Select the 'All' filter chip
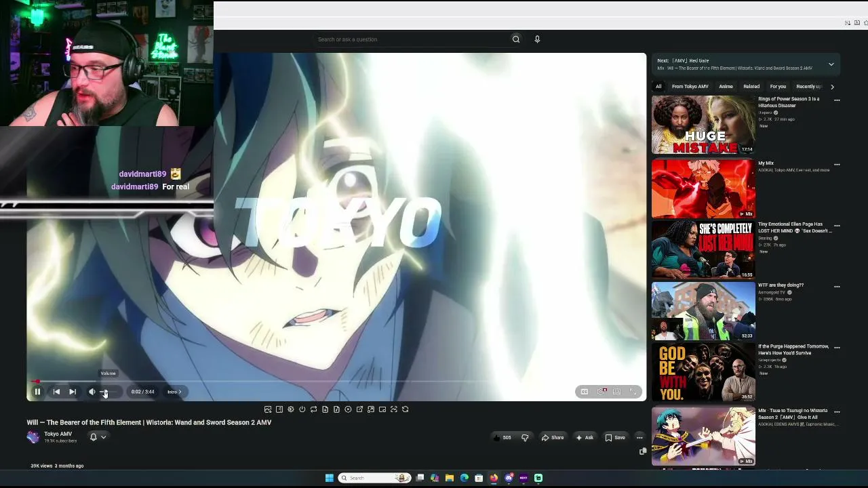 point(658,87)
